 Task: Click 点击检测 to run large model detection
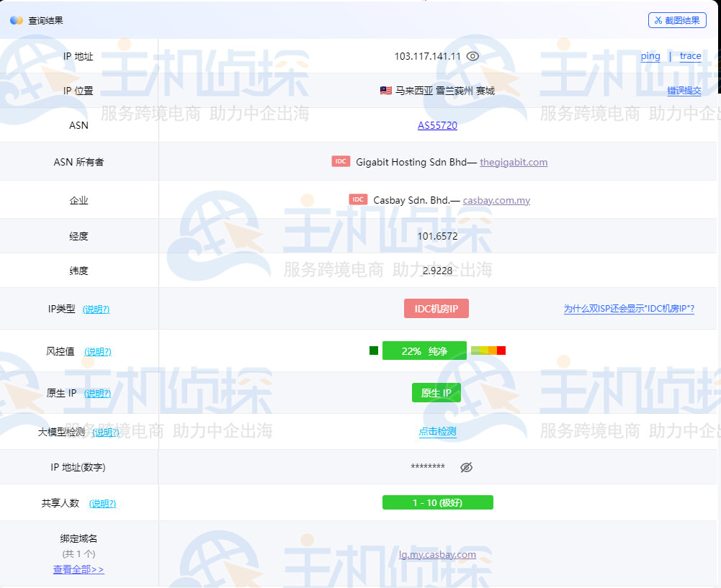tap(437, 432)
